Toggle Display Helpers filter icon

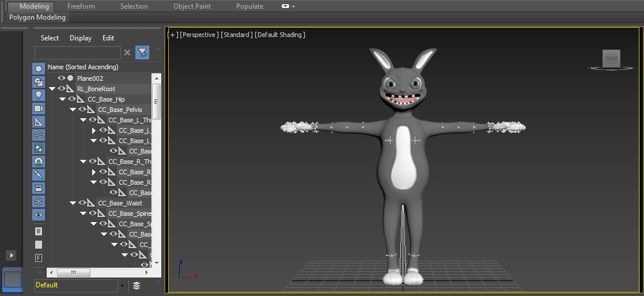click(x=39, y=122)
